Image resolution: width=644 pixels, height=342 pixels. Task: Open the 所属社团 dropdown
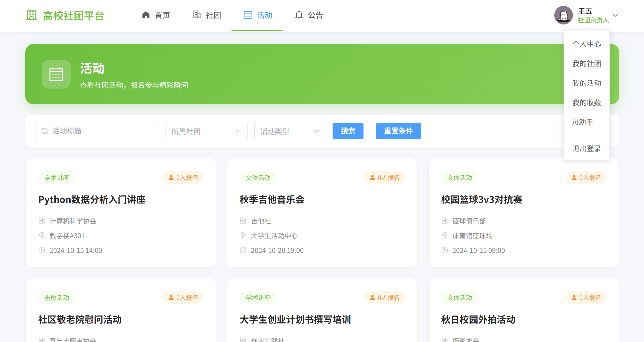207,131
